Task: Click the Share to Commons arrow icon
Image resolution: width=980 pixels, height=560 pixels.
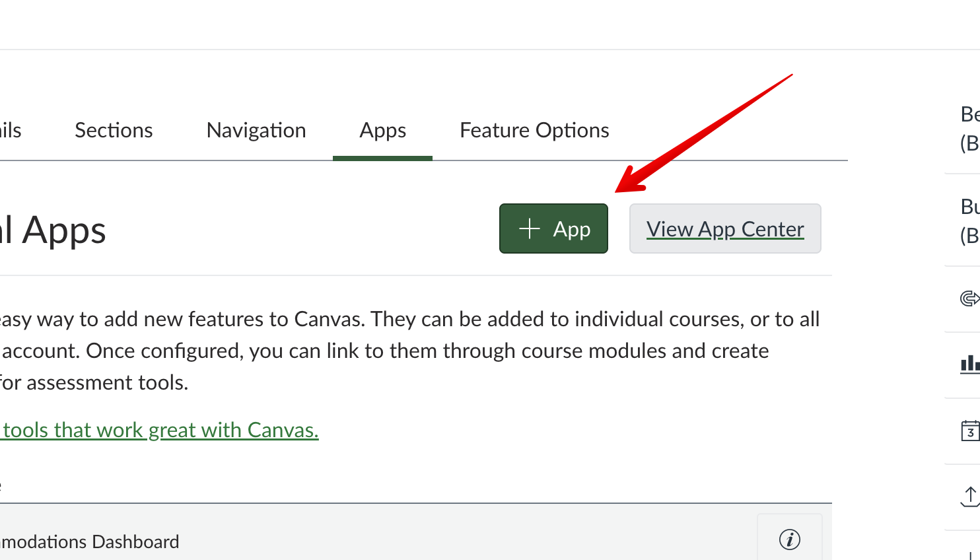Action: [969, 298]
